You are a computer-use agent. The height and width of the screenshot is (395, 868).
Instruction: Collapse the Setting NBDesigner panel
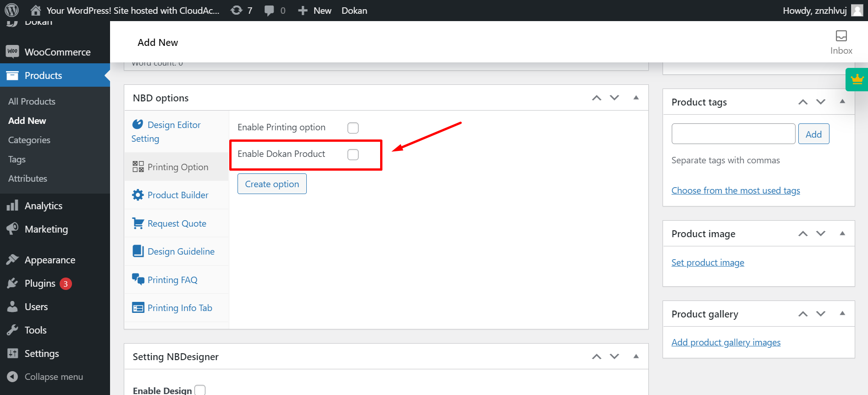click(636, 356)
